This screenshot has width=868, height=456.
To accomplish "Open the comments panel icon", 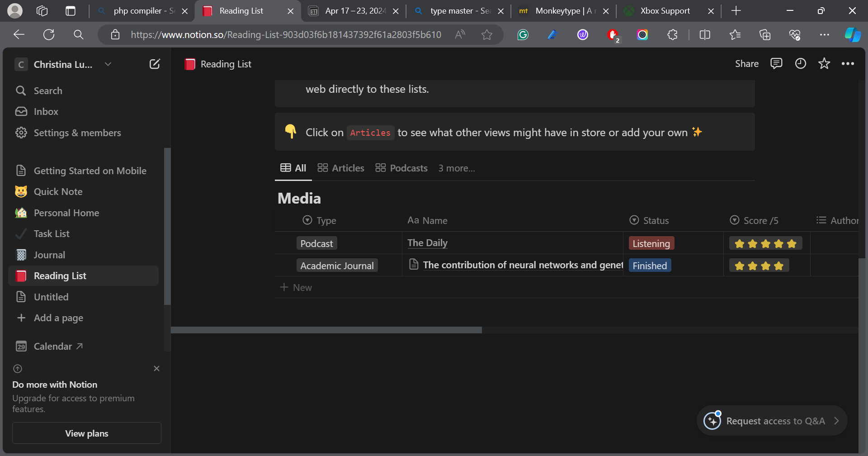I will (x=776, y=64).
